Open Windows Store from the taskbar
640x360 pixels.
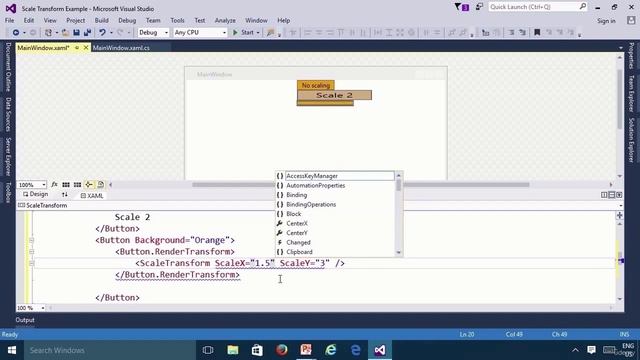pos(257,350)
